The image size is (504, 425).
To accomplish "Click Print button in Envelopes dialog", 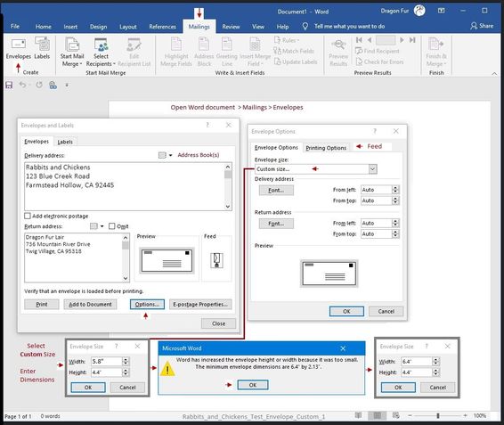I will click(42, 305).
